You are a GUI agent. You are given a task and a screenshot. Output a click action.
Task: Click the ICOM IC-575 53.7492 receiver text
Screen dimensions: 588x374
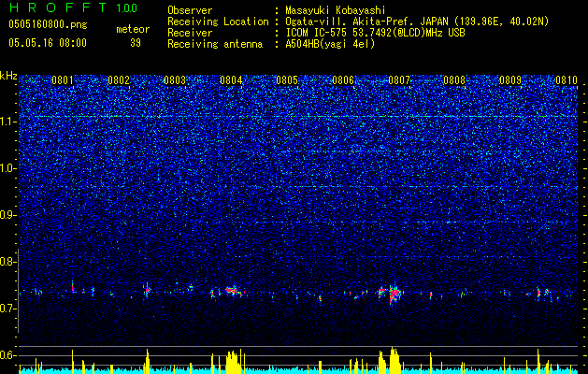375,33
